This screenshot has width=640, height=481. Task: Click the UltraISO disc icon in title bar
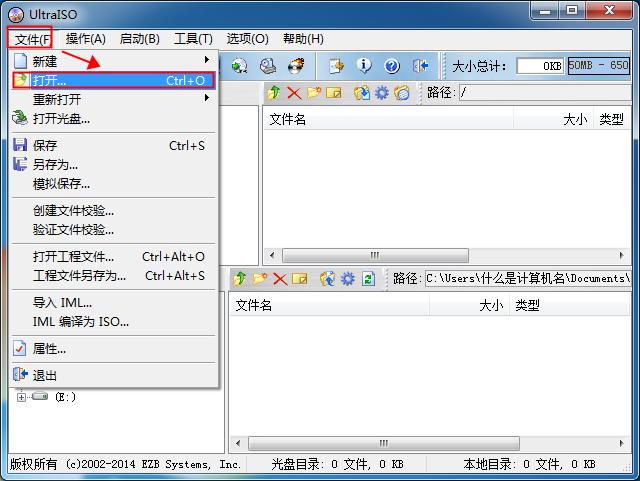pos(17,15)
